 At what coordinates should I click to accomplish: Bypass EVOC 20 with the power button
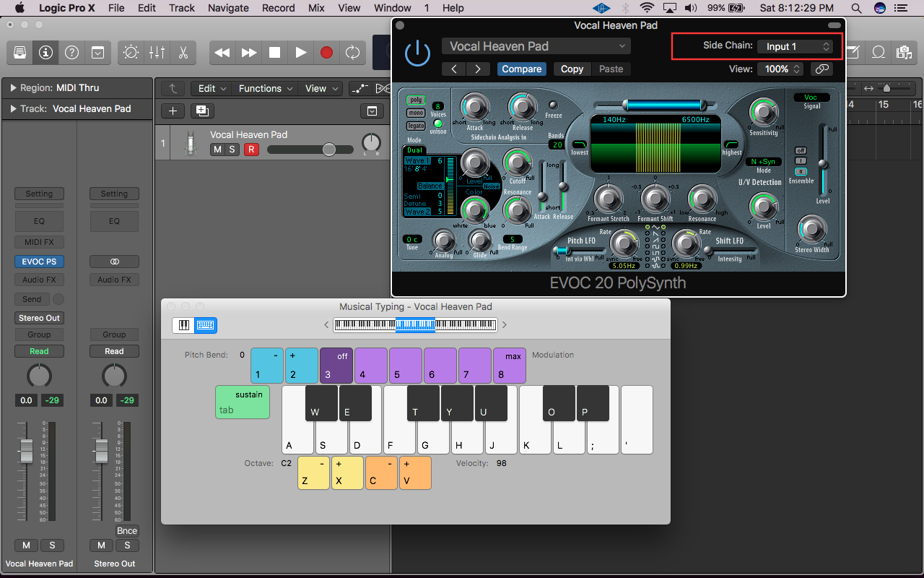(x=418, y=52)
